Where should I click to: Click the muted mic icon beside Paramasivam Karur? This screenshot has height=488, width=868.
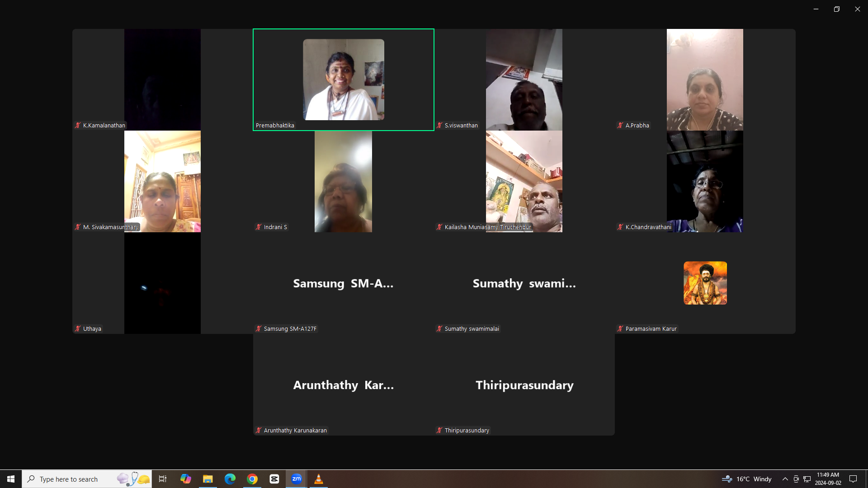click(620, 329)
